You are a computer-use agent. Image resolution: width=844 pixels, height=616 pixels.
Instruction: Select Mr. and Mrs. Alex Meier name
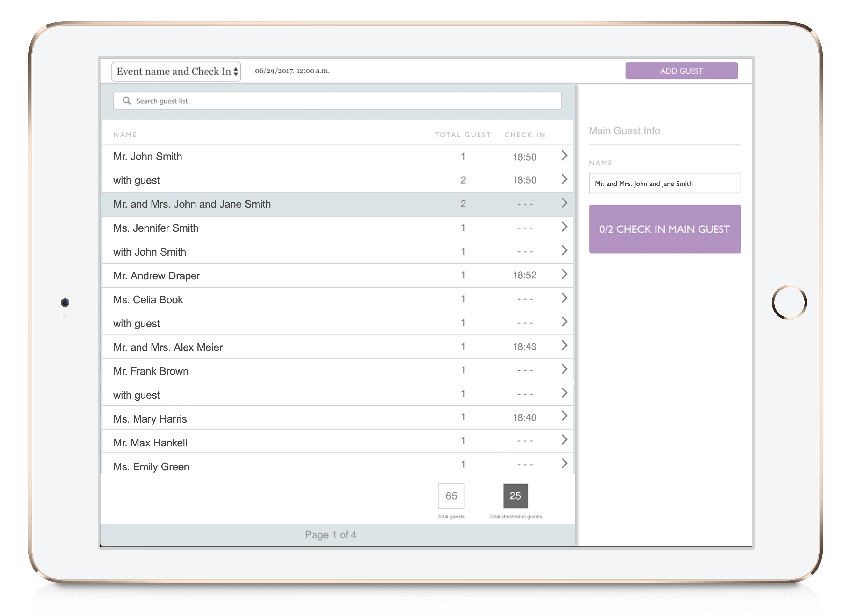pos(168,347)
